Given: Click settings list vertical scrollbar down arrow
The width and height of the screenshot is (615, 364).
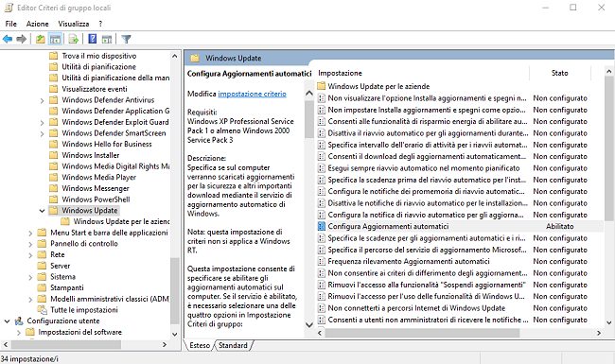Looking at the screenshot, I should (609, 322).
